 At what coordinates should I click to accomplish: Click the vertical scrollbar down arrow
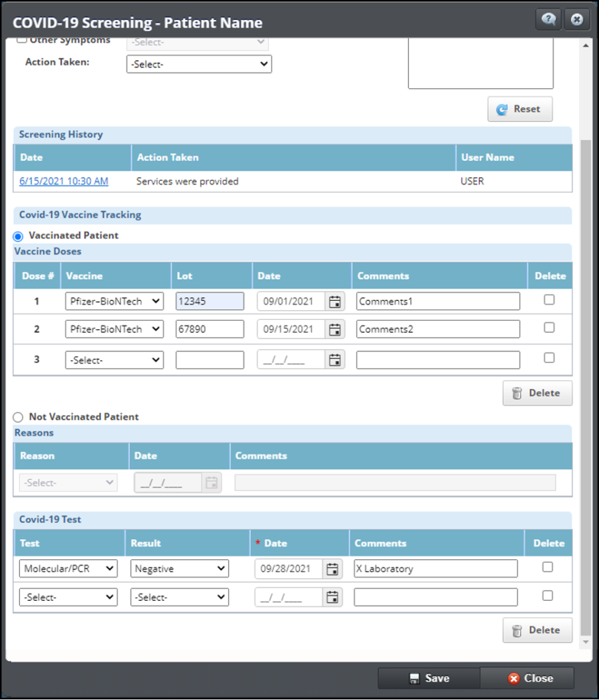(585, 643)
